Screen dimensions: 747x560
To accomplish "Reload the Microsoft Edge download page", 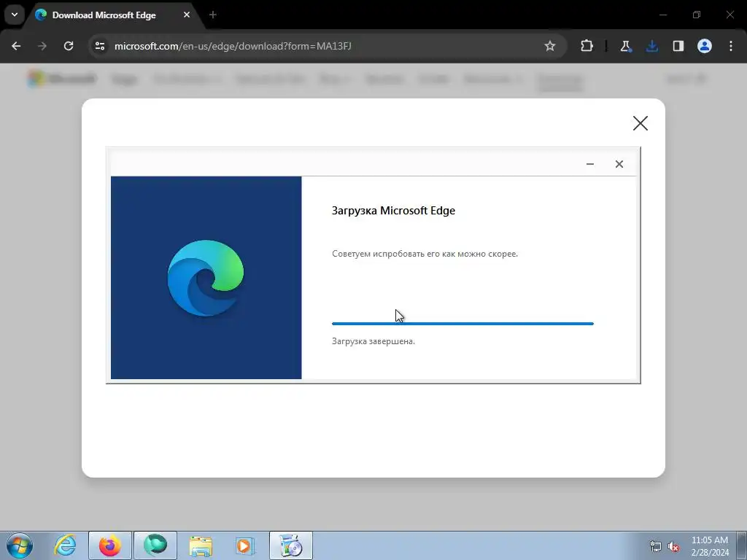I will pos(69,46).
